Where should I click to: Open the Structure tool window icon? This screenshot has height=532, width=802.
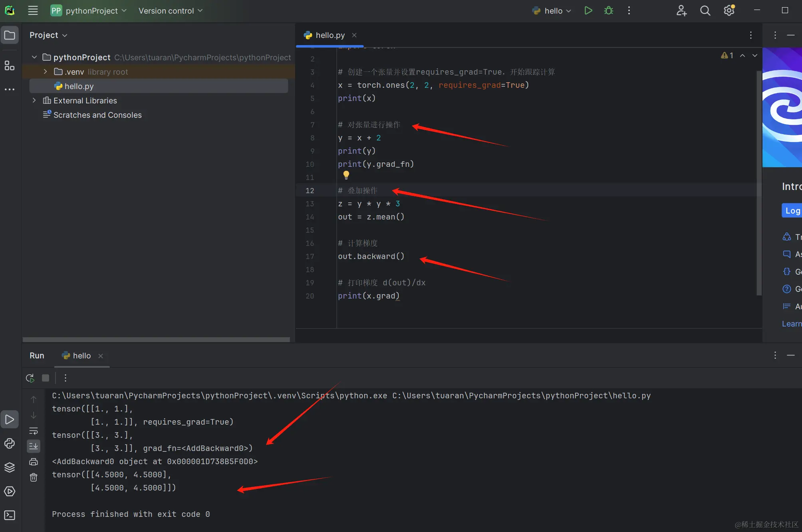click(10, 65)
